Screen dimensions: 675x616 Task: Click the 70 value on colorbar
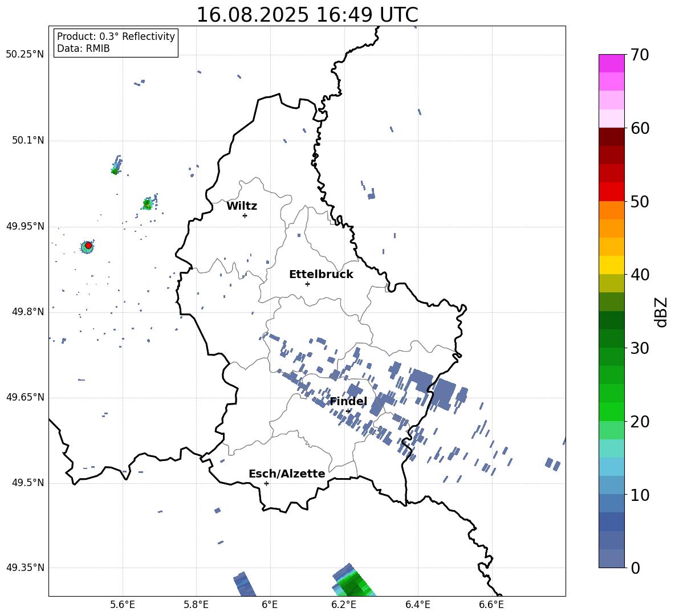click(x=640, y=55)
